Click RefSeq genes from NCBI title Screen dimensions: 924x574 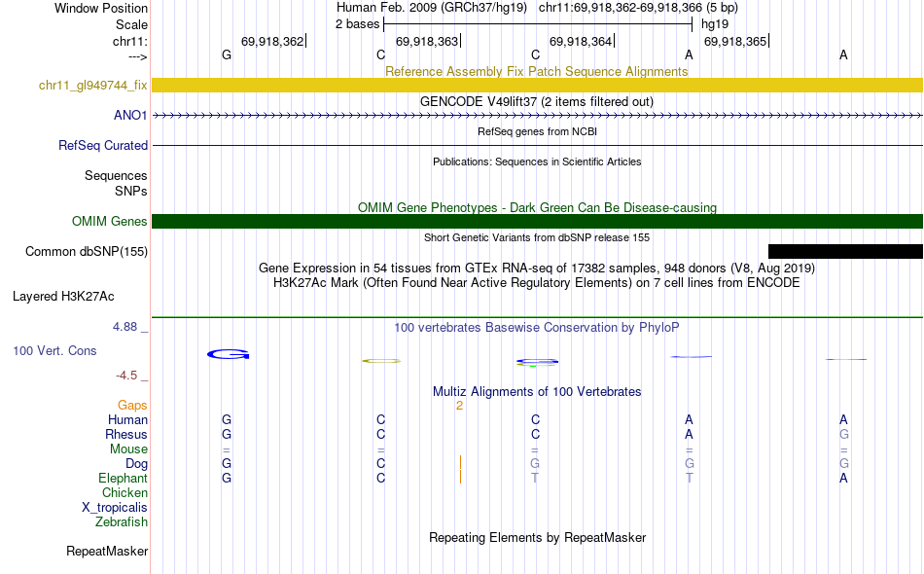538,132
